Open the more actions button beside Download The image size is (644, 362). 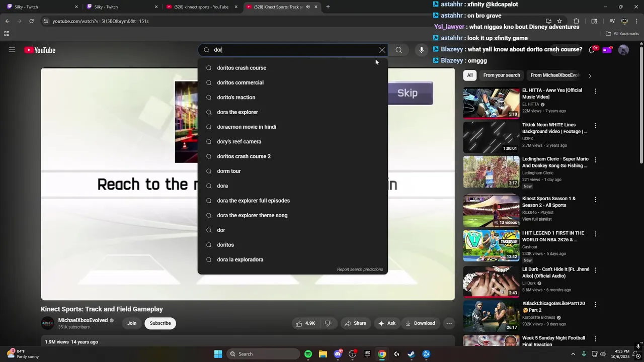[x=449, y=323]
